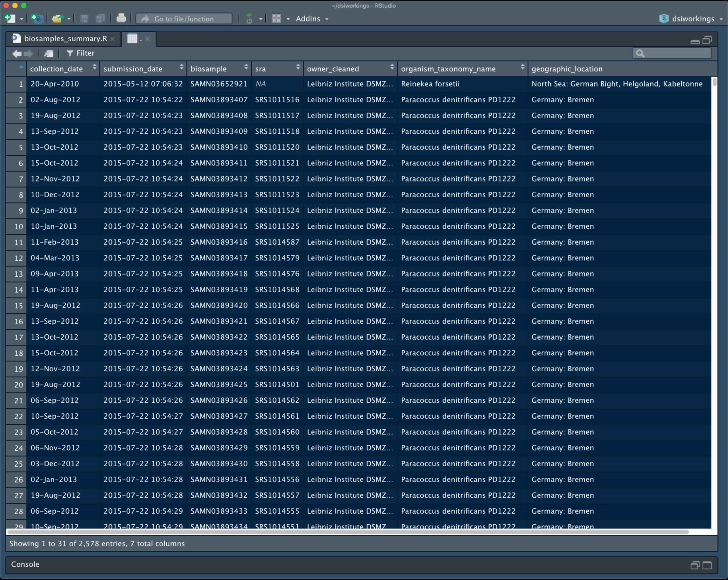This screenshot has height=580, width=728.
Task: Maximize the source pane
Action: coord(707,40)
